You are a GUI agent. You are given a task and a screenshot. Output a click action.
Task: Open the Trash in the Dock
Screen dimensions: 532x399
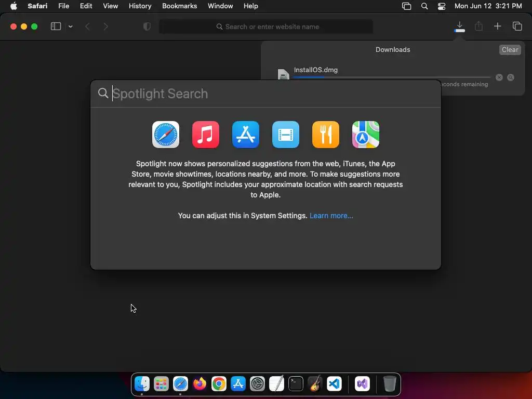pyautogui.click(x=390, y=384)
